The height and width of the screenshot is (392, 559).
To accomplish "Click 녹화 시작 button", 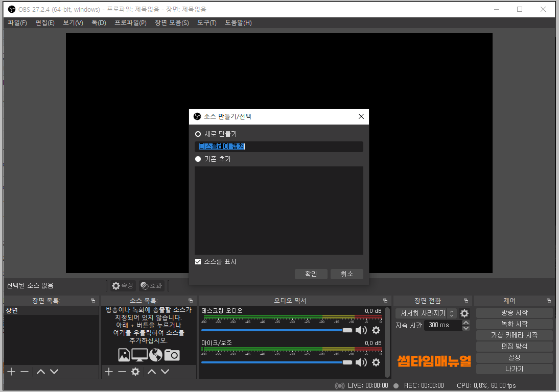I will 515,324.
